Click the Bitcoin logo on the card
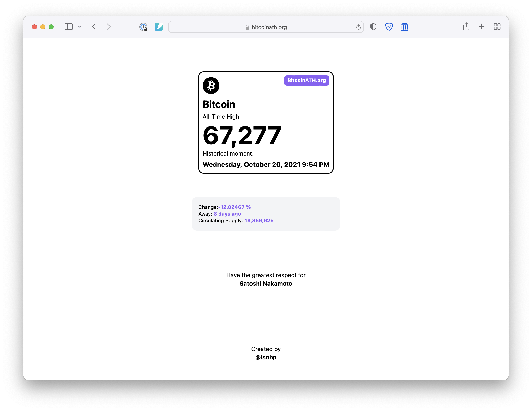This screenshot has width=532, height=411. tap(211, 86)
